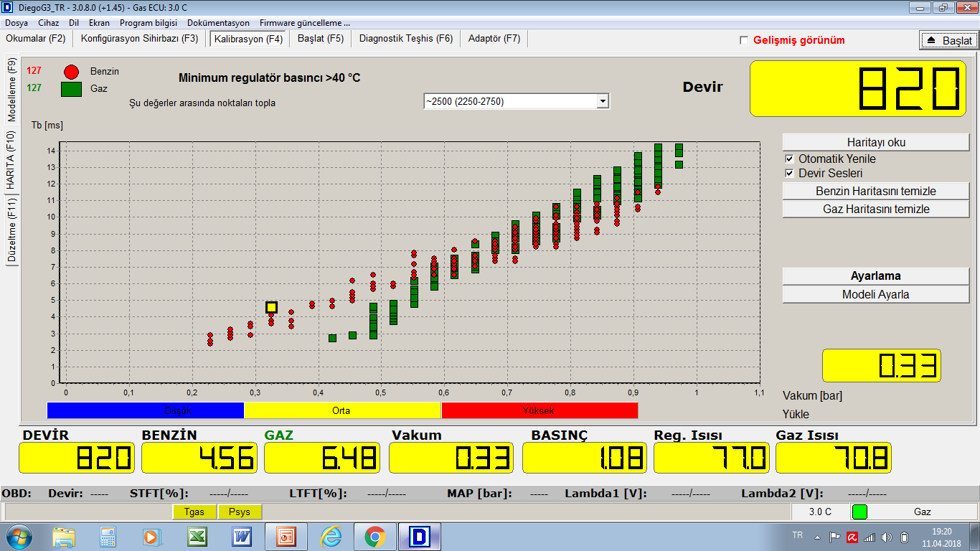
Task: Open PowerPoint from the taskbar
Action: 286,537
